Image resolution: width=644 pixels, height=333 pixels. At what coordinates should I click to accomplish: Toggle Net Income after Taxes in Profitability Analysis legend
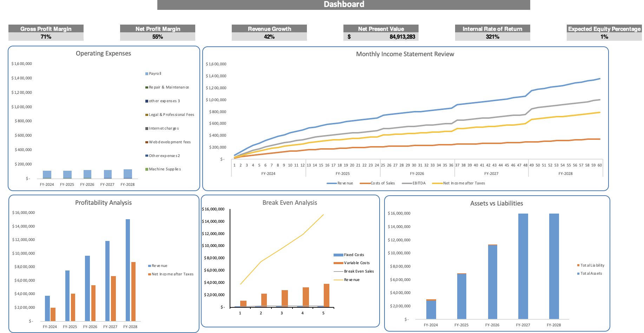coord(150,274)
